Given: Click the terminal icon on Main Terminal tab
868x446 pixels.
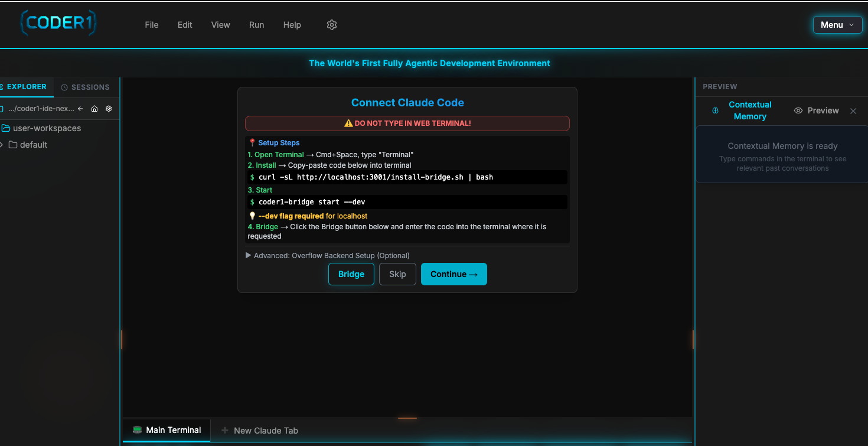Looking at the screenshot, I should coord(137,430).
